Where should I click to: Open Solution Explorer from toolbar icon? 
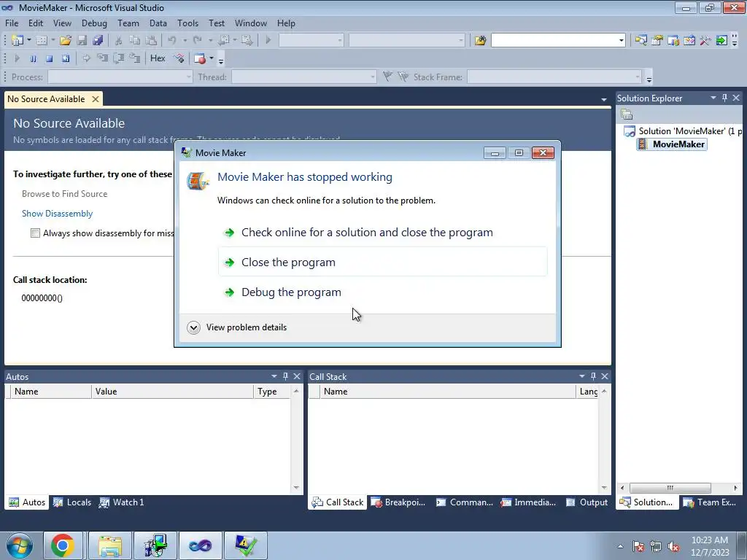pos(640,41)
